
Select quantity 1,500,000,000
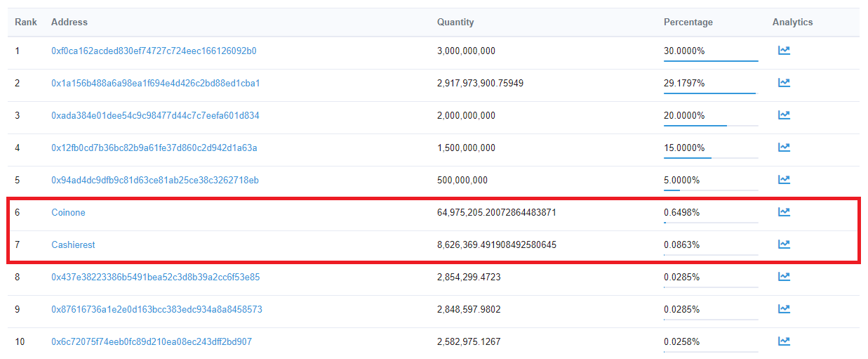466,148
